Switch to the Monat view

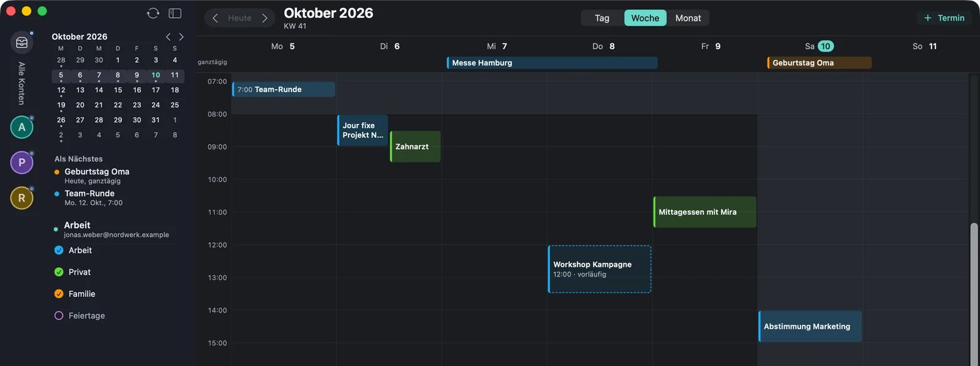(x=688, y=18)
